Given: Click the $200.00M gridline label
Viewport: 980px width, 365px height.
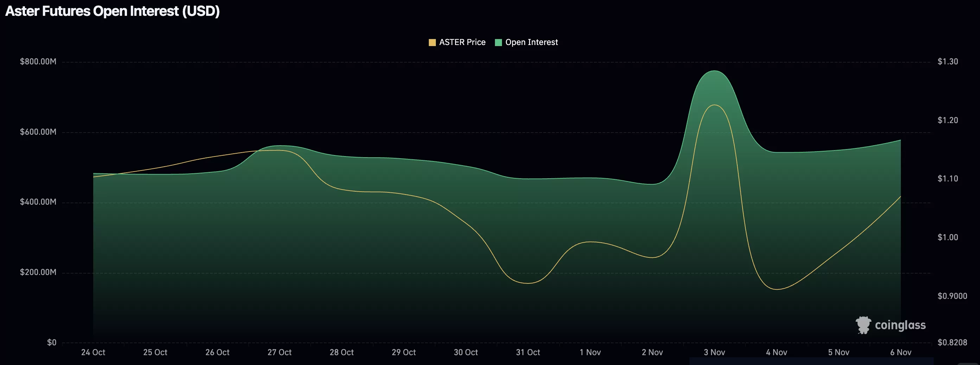Looking at the screenshot, I should 38,272.
